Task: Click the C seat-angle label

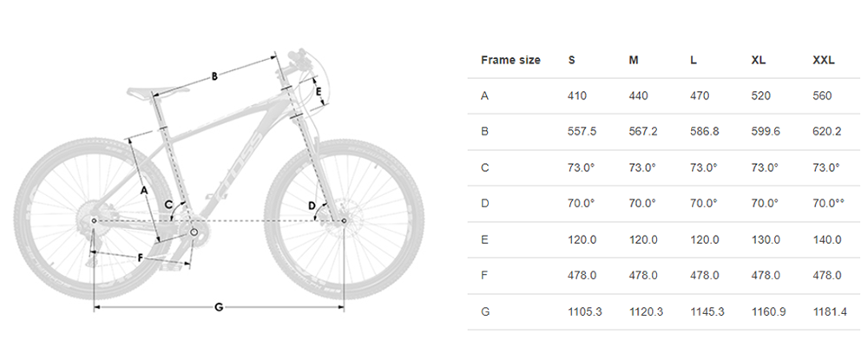Action: click(169, 206)
